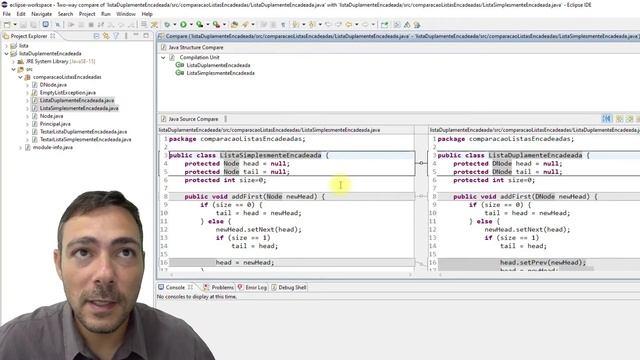Collapse the Compilation Unit node
The height and width of the screenshot is (360, 640).
163,58
